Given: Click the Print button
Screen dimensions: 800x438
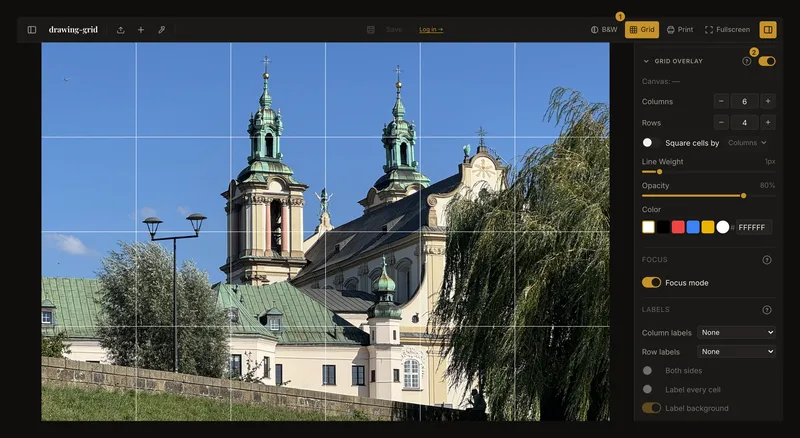Looking at the screenshot, I should [680, 30].
